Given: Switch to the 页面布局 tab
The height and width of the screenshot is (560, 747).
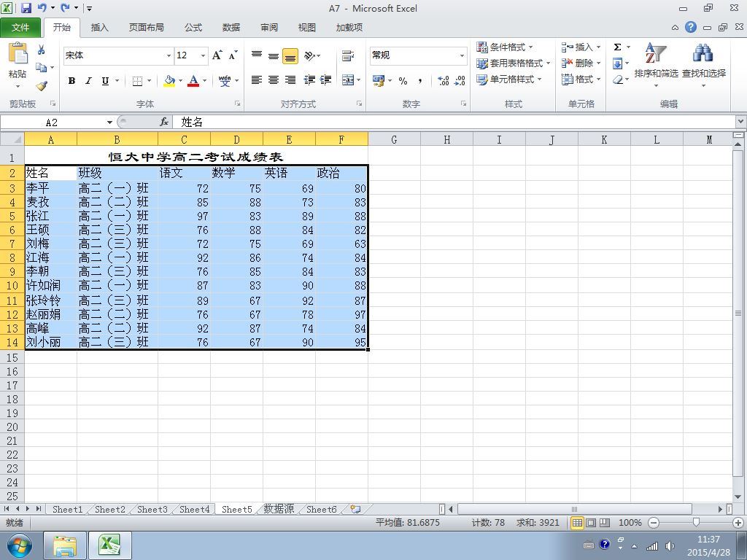Looking at the screenshot, I should tap(146, 28).
